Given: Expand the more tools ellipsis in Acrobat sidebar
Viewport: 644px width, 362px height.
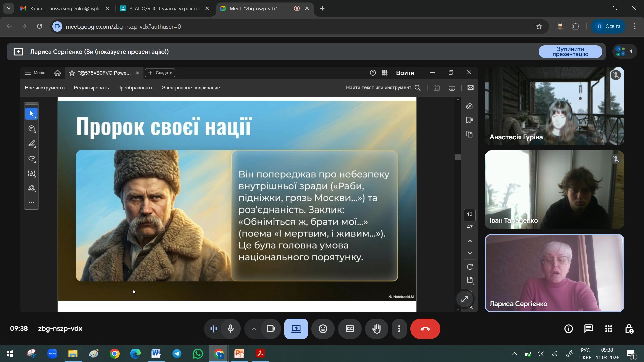Looking at the screenshot, I should (32, 202).
